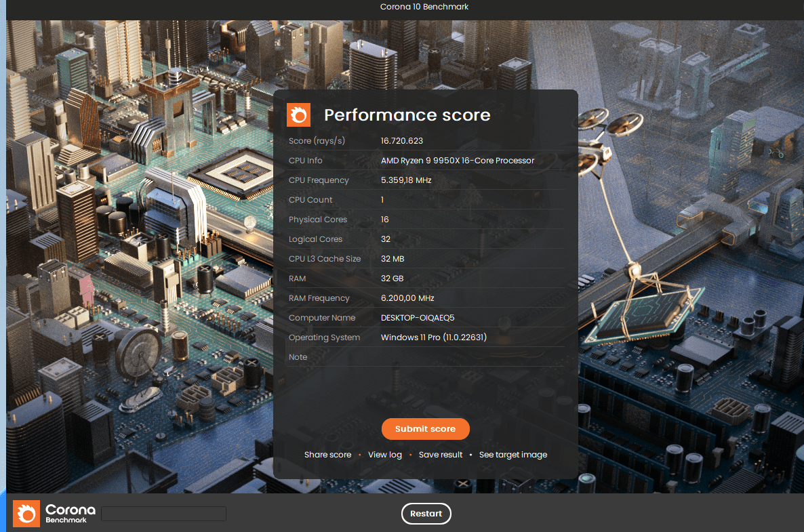Click the CPU frequency value 5.359,18 MHz

(406, 180)
